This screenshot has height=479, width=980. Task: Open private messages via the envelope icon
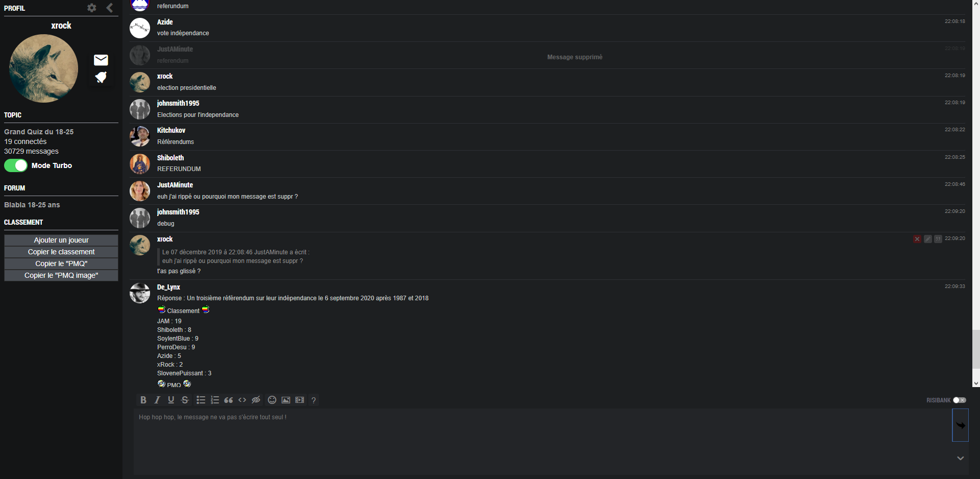tap(101, 60)
